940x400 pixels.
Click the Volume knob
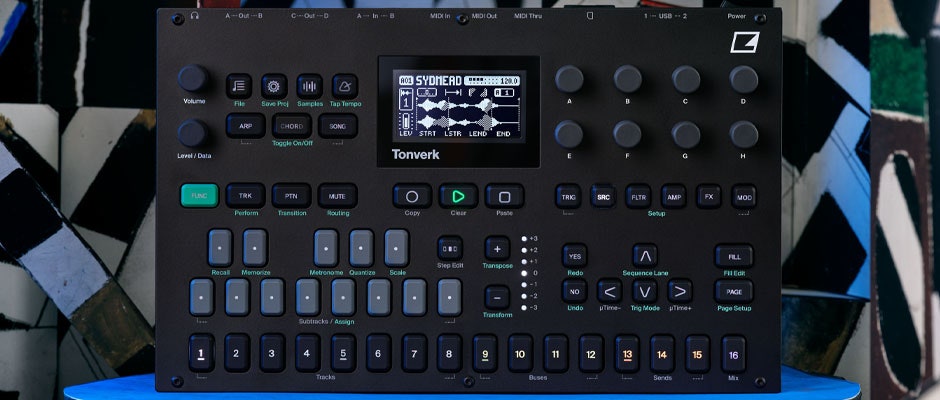(x=194, y=79)
